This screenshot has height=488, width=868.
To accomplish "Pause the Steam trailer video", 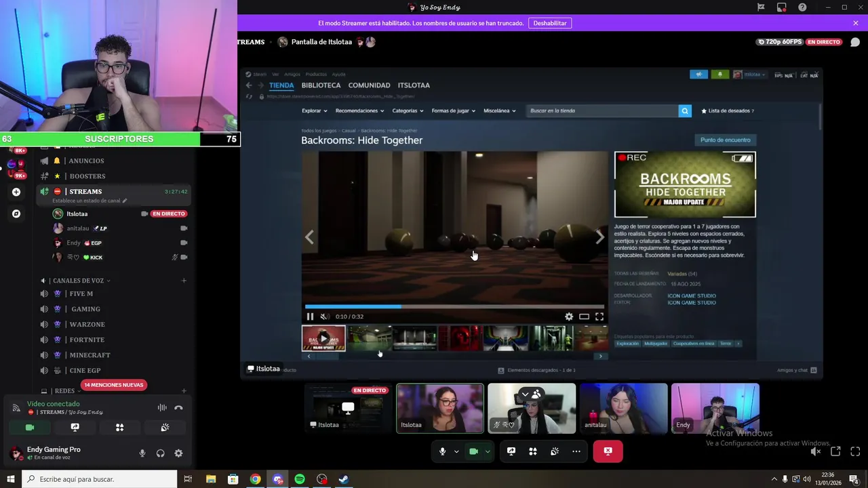I will pos(310,317).
